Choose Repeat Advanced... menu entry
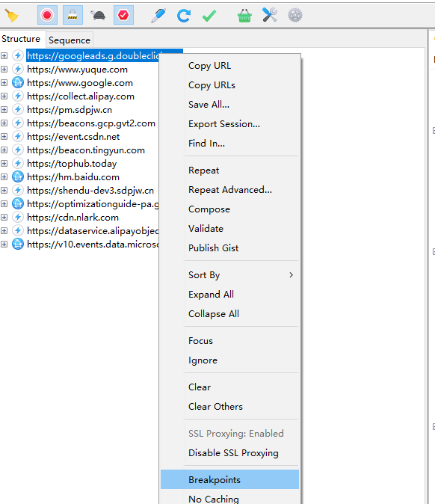The height and width of the screenshot is (504, 435). tap(229, 190)
